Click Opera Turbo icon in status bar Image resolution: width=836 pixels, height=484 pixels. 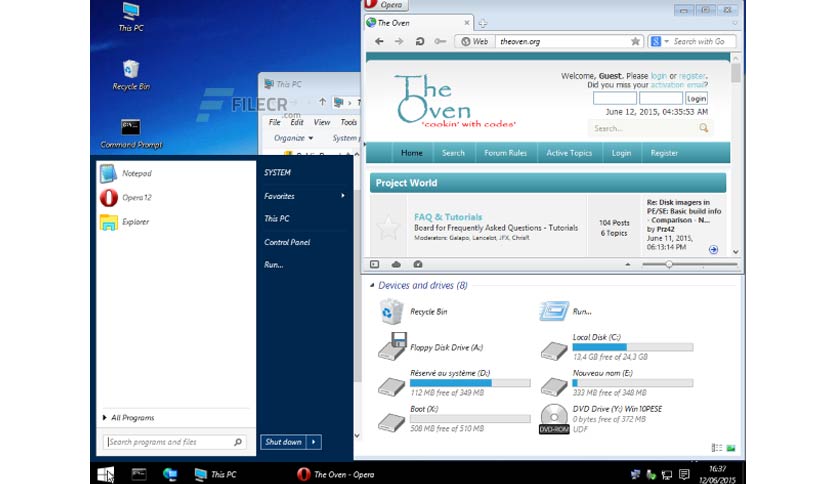tap(418, 264)
